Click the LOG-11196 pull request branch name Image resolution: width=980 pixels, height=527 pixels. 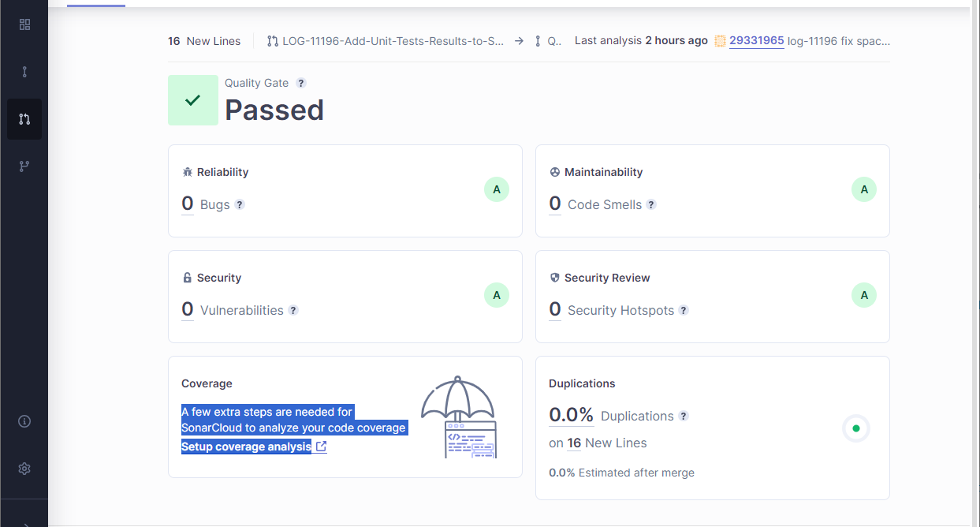pos(393,41)
